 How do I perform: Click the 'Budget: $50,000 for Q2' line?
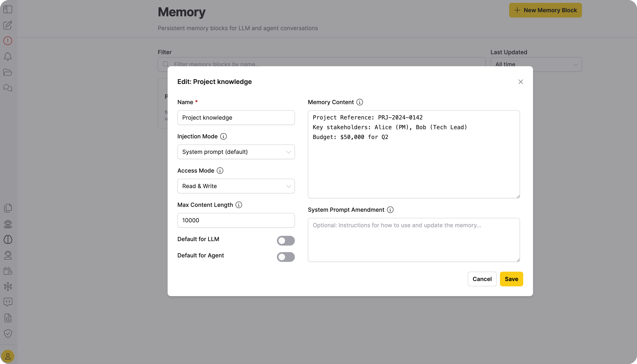coord(350,137)
